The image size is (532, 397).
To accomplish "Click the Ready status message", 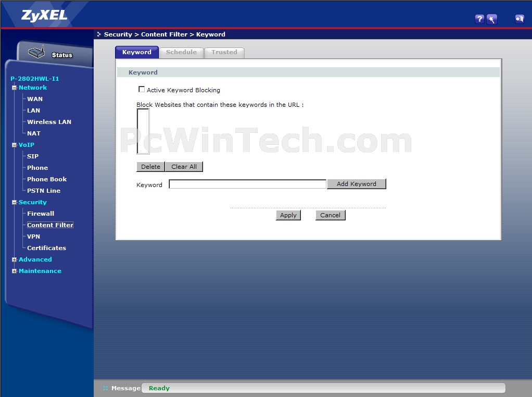I will [x=159, y=388].
